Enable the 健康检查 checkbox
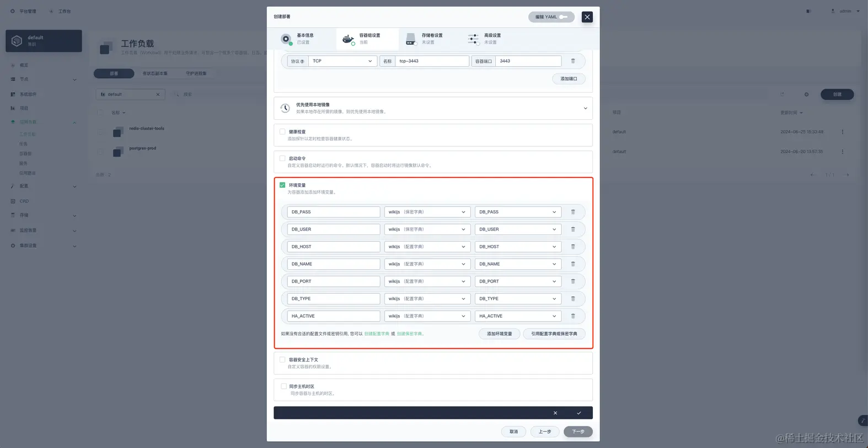This screenshot has width=868, height=448. point(282,132)
